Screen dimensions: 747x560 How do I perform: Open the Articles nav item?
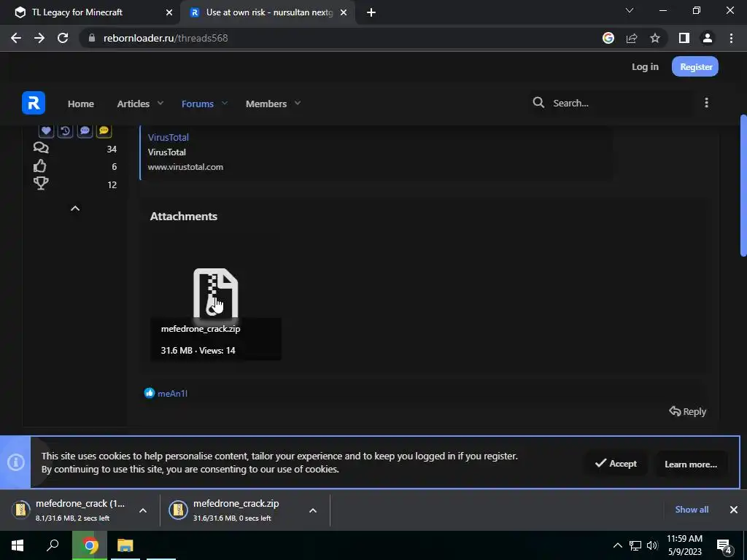(x=133, y=104)
